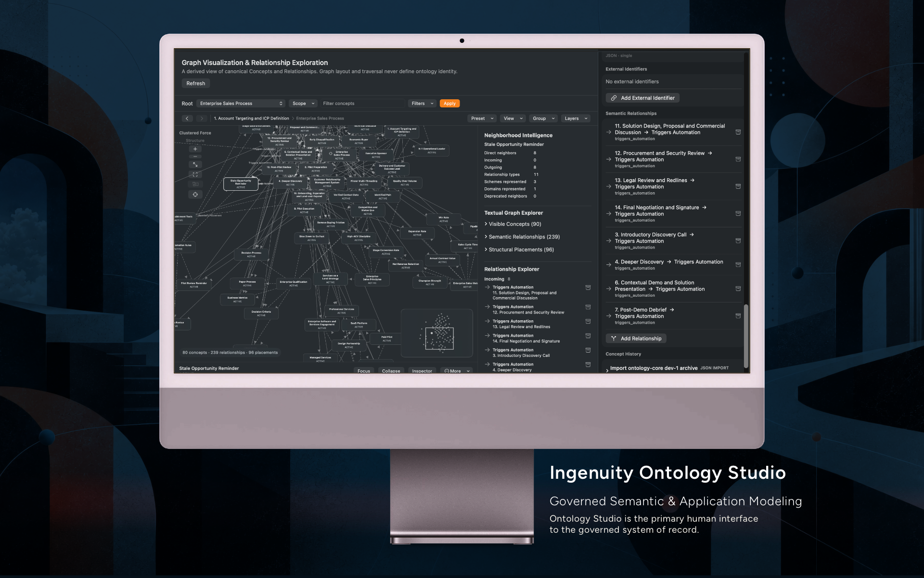Archive incoming relationship 4. Deeper Discovery in Explorer
This screenshot has width=924, height=578.
tap(588, 365)
